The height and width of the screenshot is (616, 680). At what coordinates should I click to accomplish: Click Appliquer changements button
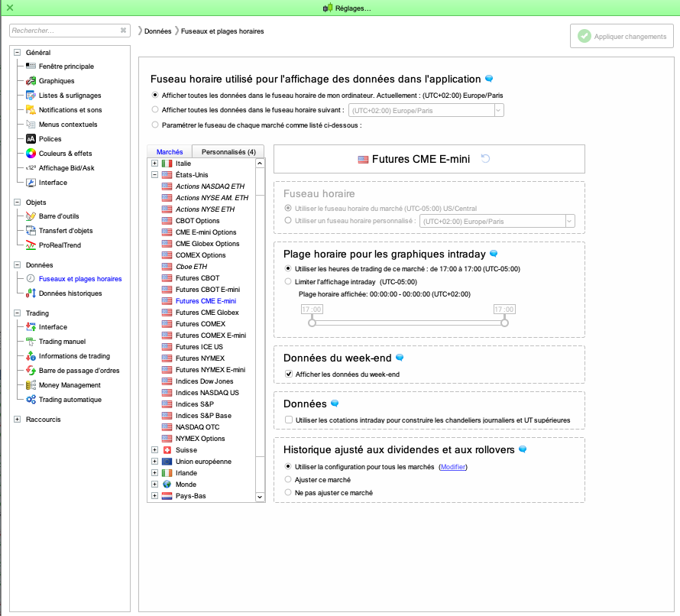[621, 37]
